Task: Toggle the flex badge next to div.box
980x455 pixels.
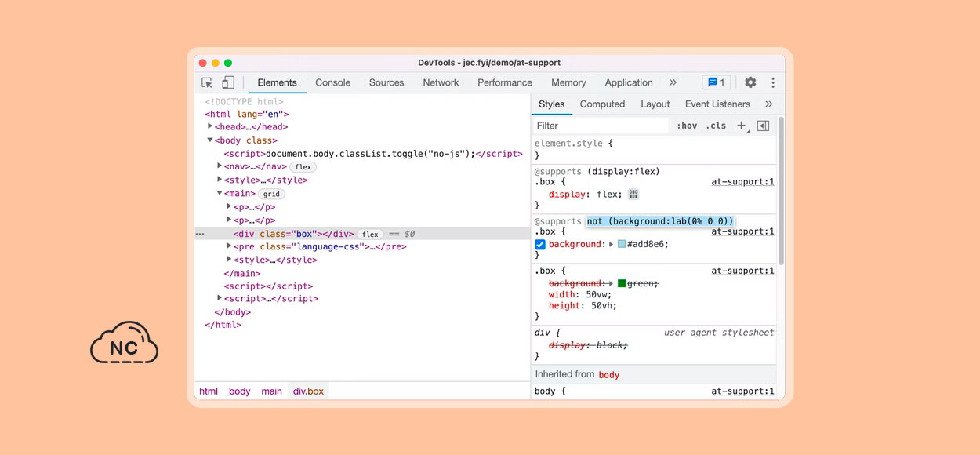Action: pos(370,234)
